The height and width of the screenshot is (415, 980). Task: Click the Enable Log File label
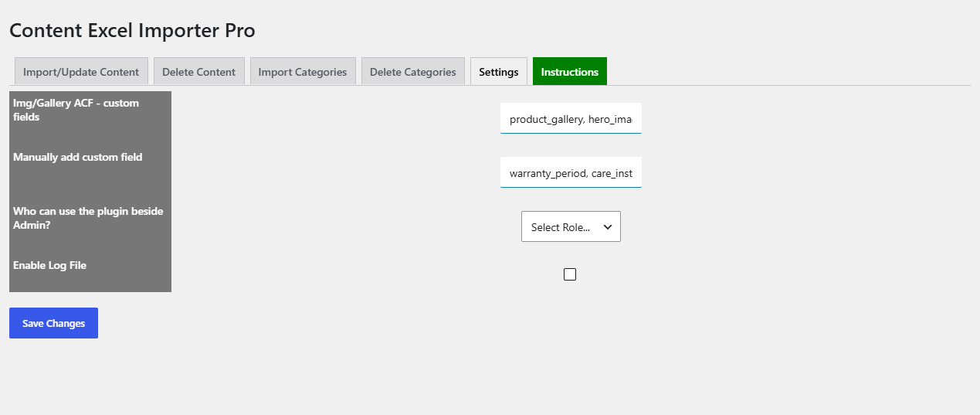coord(49,265)
